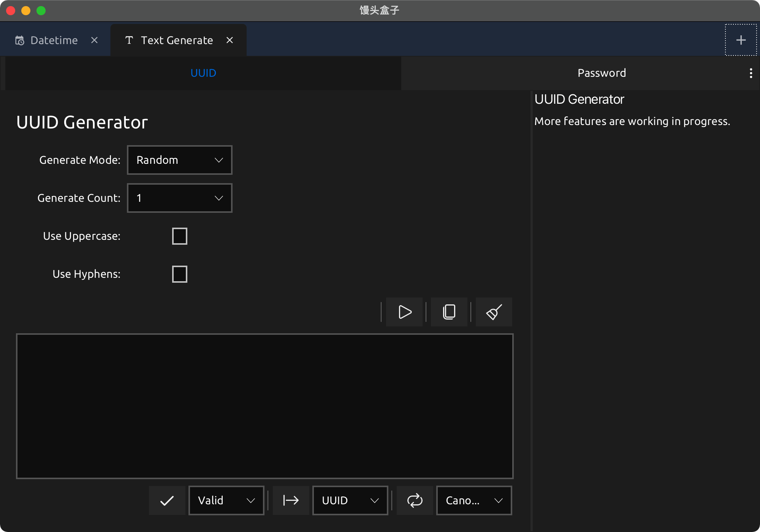Switch to the Datetime tab
This screenshot has height=532, width=760.
click(x=54, y=40)
